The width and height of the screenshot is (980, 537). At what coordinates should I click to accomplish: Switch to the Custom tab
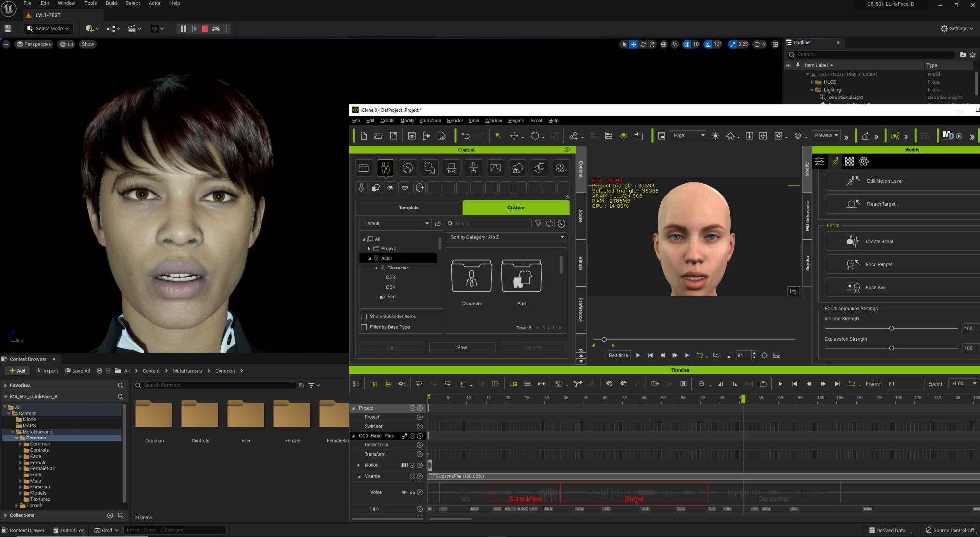515,208
